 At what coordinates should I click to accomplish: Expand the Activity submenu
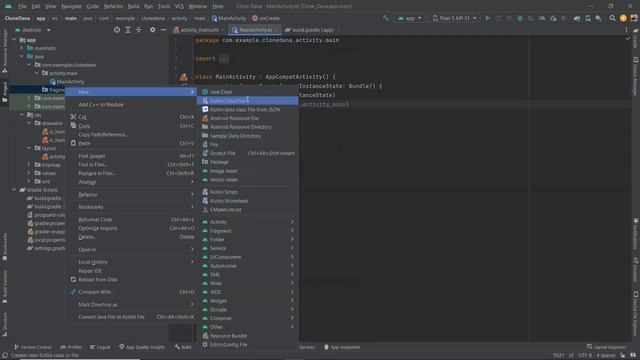[248, 222]
